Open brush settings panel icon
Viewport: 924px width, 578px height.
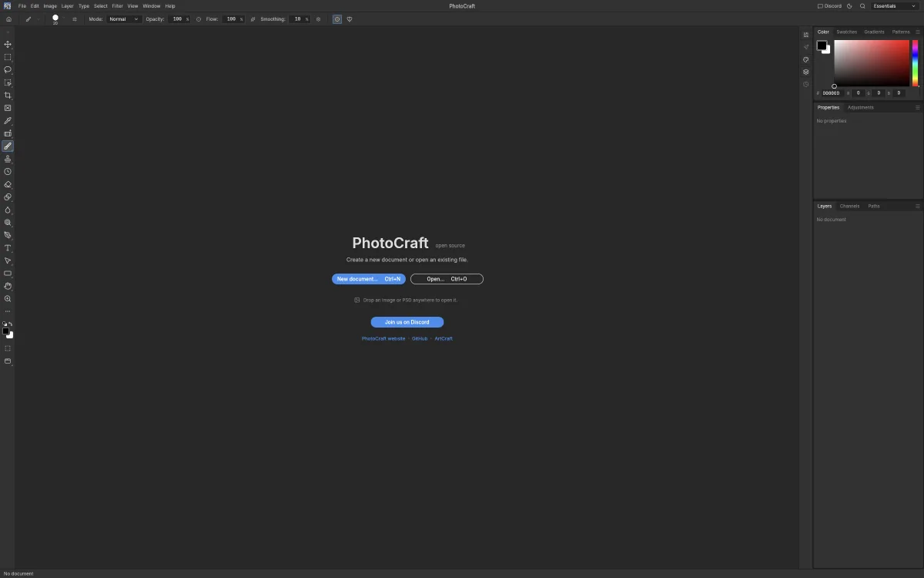click(x=75, y=18)
